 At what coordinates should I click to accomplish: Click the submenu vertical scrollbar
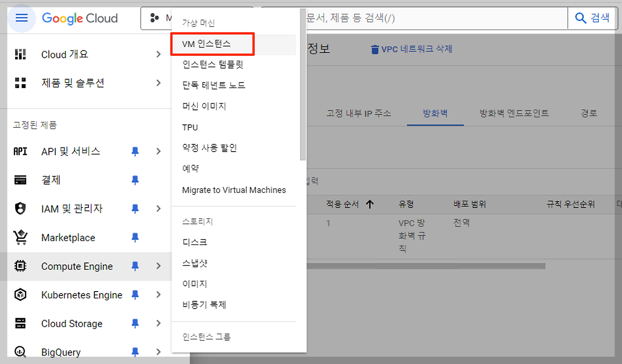tap(303, 85)
